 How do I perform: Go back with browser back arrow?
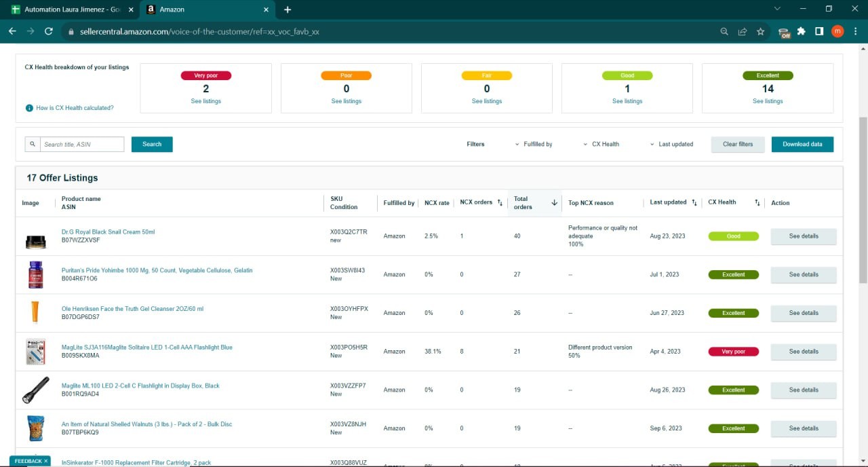coord(12,31)
